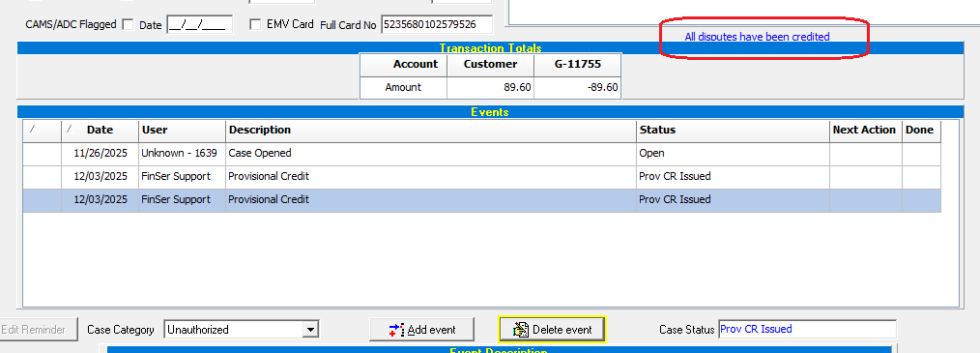The width and height of the screenshot is (980, 353).
Task: Tick the CAMS/ADC Flagged checkbox
Action: coord(128,24)
